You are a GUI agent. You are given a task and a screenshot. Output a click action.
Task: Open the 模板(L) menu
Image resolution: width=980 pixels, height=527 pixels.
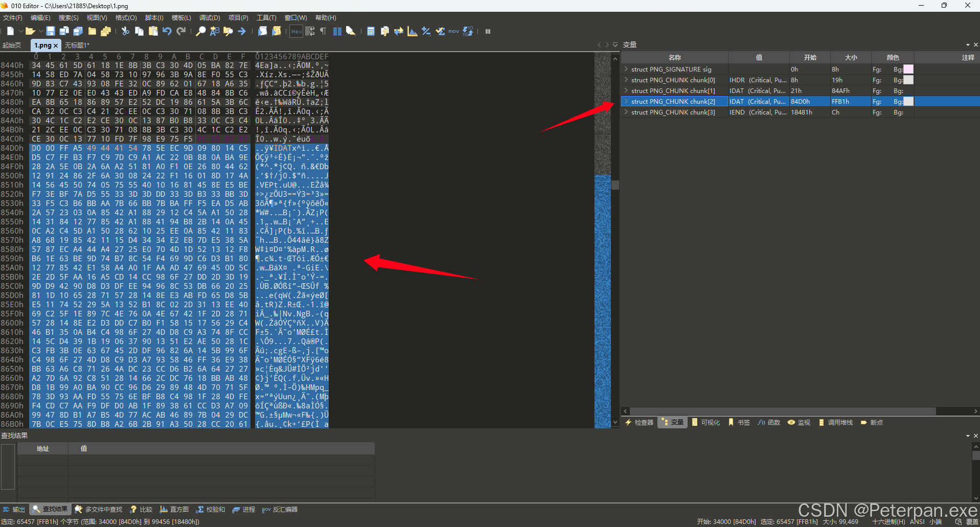click(181, 18)
